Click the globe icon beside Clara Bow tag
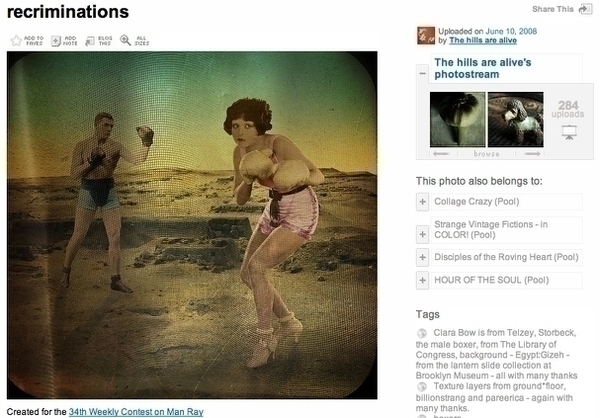This screenshot has height=418, width=600. tap(422, 333)
